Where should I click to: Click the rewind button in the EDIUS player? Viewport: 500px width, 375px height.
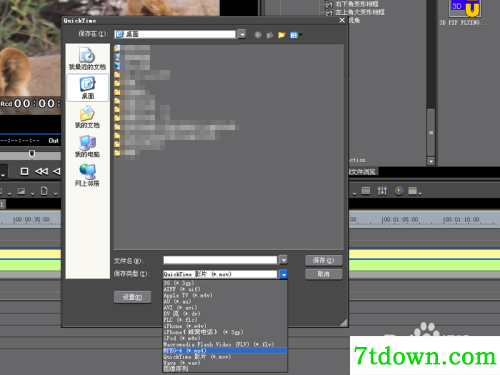click(41, 171)
